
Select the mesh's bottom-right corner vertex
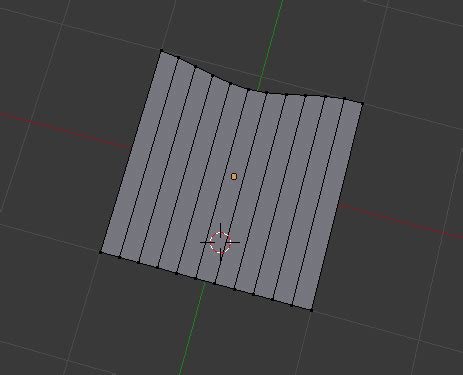[311, 310]
